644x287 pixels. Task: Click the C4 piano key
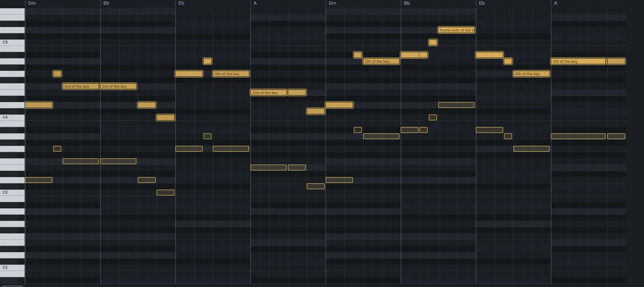pos(12,117)
